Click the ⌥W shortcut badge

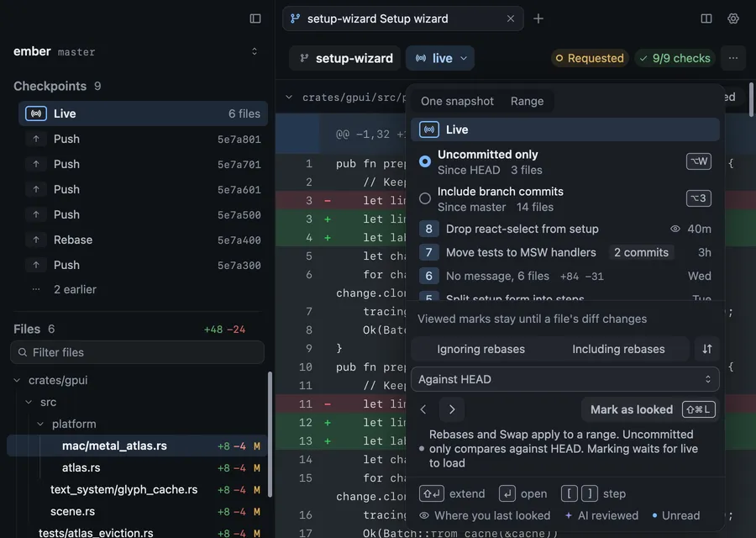699,161
